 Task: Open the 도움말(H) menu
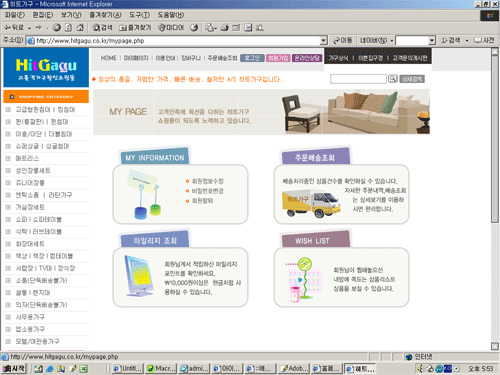click(171, 15)
